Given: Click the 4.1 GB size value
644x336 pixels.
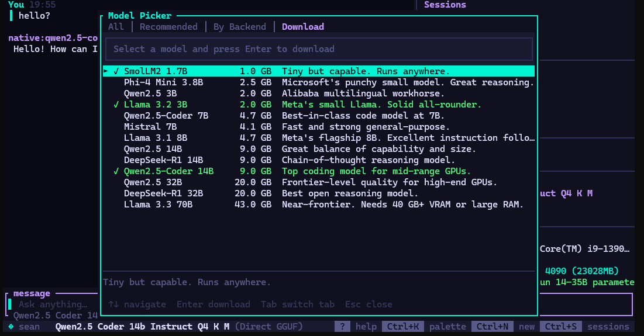Looking at the screenshot, I should pos(256,126).
